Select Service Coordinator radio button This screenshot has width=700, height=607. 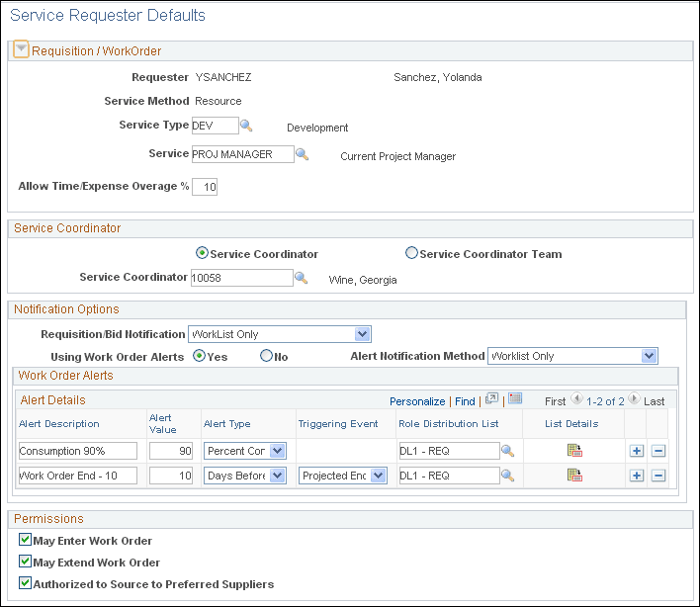coord(202,253)
